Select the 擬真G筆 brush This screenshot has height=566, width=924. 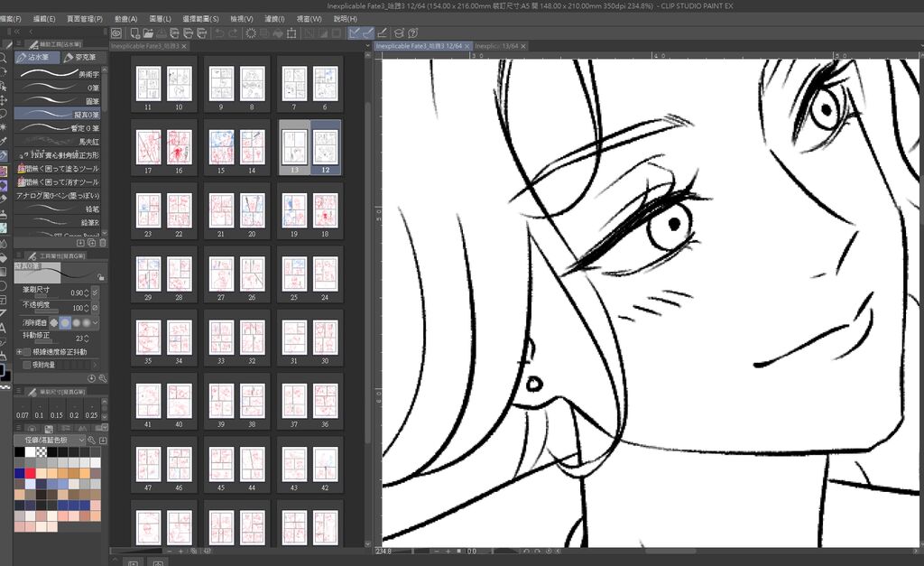click(57, 114)
